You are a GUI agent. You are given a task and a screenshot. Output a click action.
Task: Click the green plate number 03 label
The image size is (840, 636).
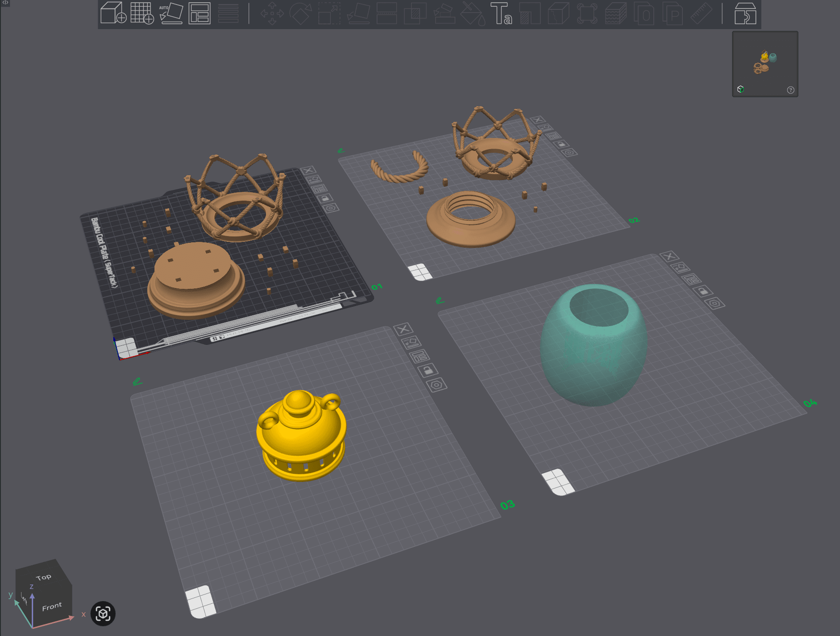508,505
